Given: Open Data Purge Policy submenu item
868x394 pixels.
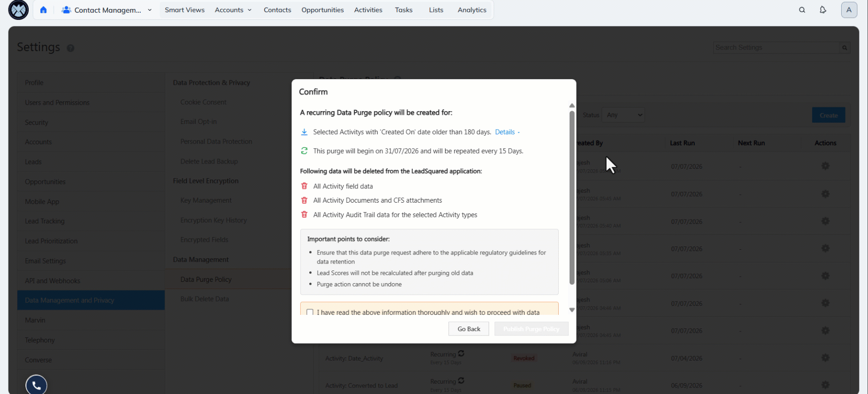Looking at the screenshot, I should click(206, 279).
